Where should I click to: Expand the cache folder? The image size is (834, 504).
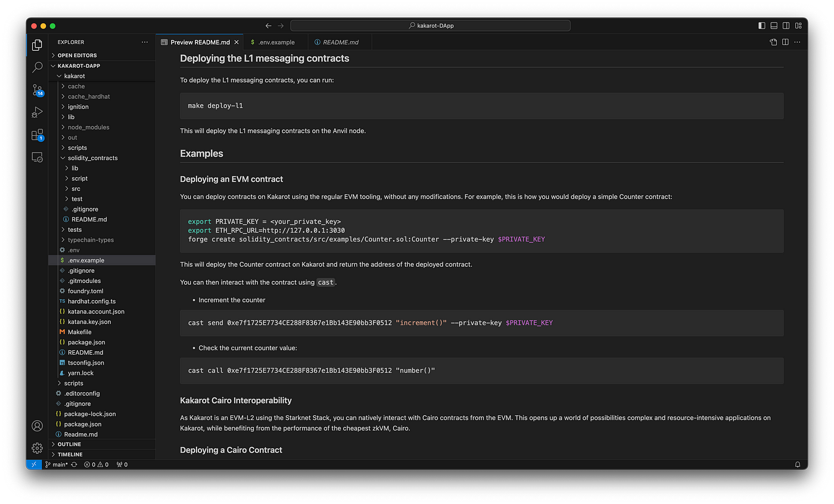pos(102,86)
